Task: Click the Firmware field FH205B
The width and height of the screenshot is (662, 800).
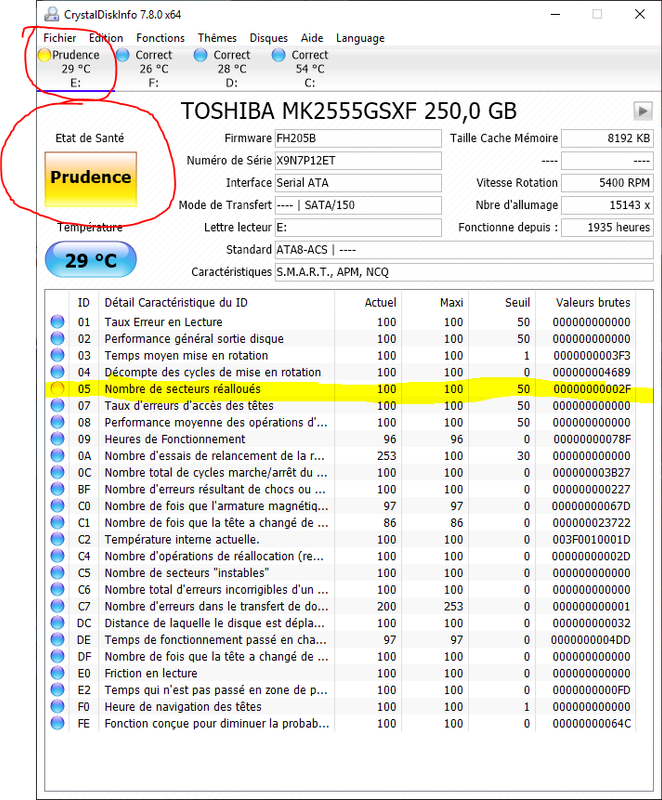Action: point(358,138)
